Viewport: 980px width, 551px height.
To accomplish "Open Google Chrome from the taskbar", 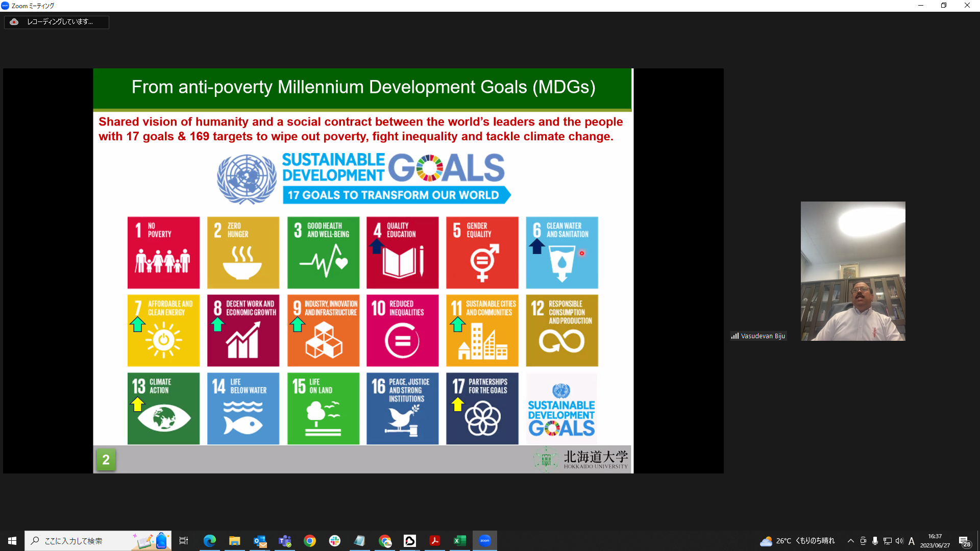I will pos(310,541).
